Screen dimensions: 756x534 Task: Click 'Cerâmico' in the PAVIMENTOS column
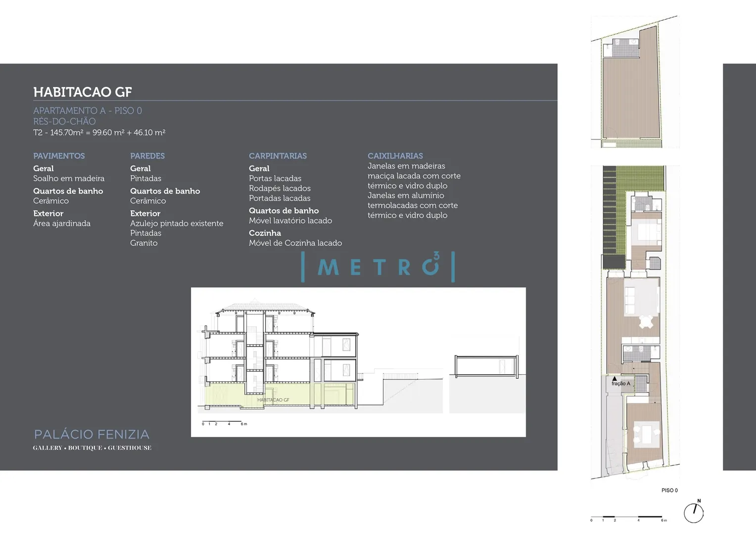51,201
